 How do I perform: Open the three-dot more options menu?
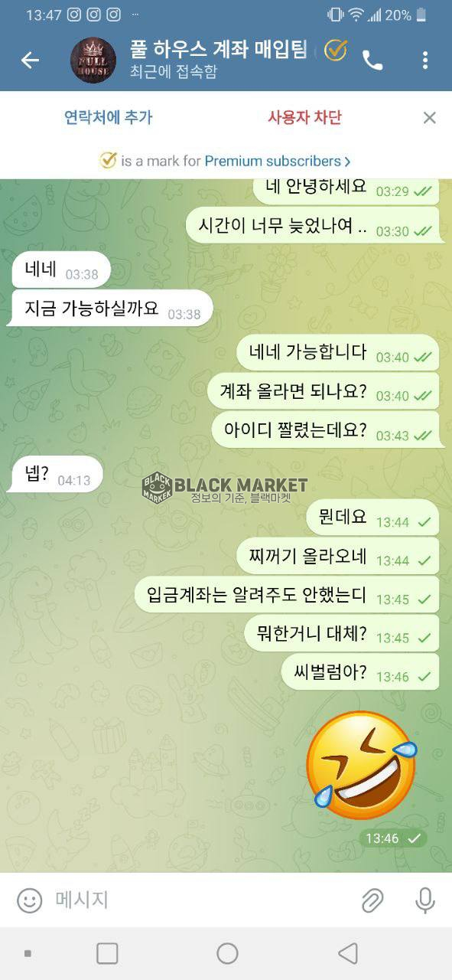click(x=425, y=60)
